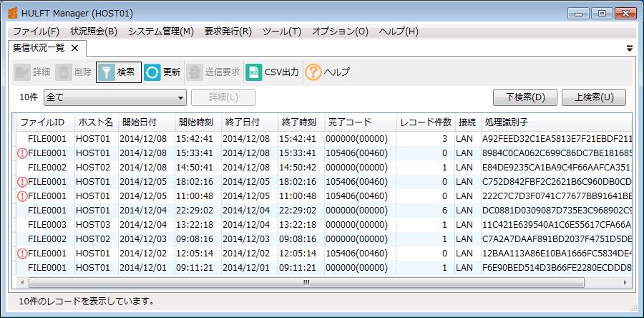This screenshot has height=318, width=644.
Task: Open the 要求発行(R) menu
Action: click(228, 32)
